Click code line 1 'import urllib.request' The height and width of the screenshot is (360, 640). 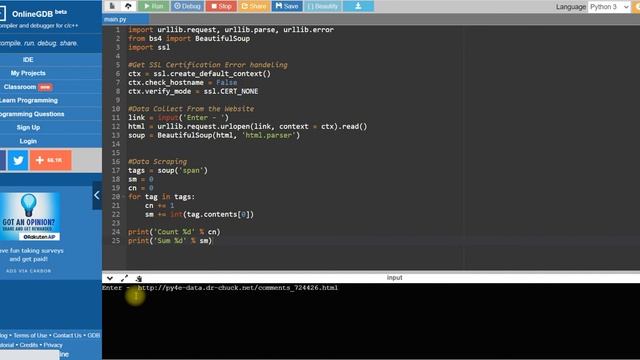[x=231, y=30]
